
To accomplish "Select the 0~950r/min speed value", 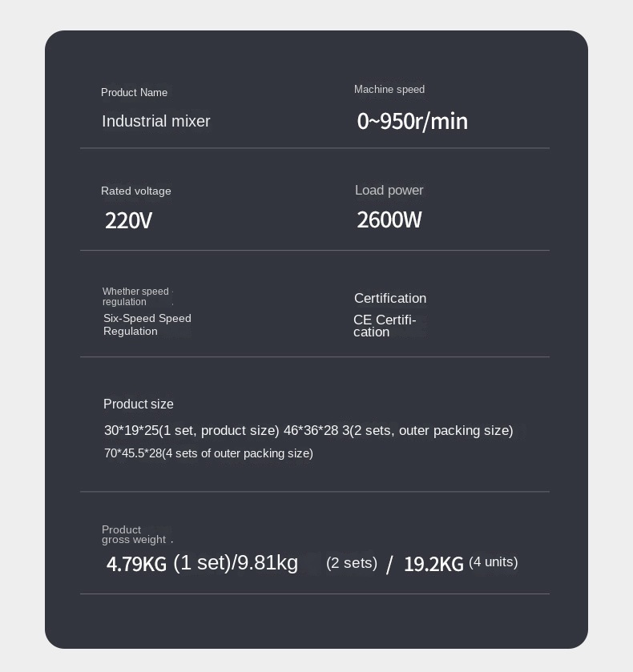I will tap(412, 121).
